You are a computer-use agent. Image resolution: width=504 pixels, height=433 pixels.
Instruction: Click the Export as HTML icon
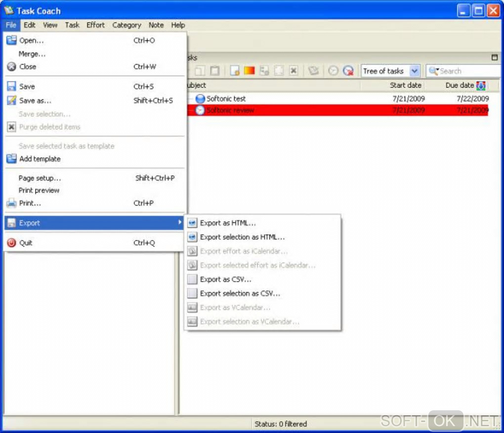[192, 223]
